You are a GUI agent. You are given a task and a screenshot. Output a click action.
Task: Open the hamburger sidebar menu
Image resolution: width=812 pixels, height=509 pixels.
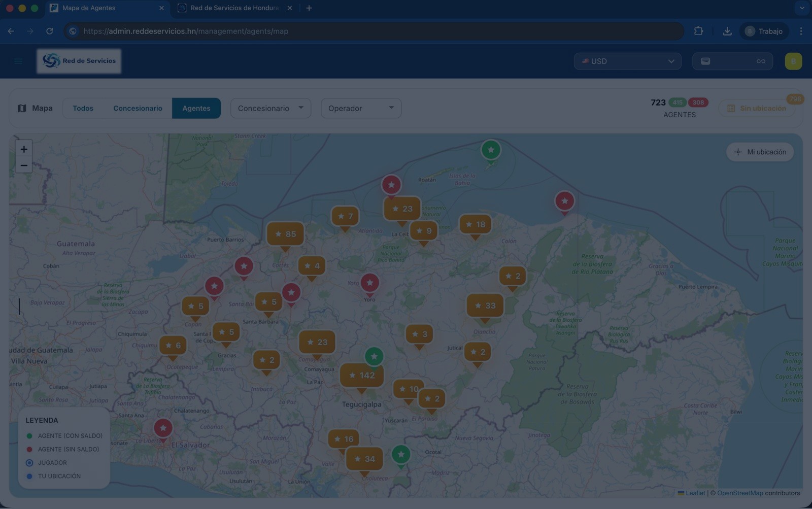(x=18, y=61)
